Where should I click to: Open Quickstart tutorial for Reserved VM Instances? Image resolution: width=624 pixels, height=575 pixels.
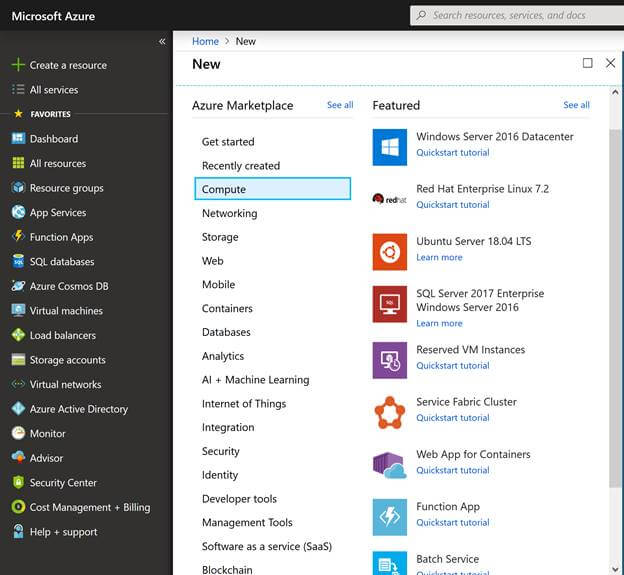click(x=452, y=365)
